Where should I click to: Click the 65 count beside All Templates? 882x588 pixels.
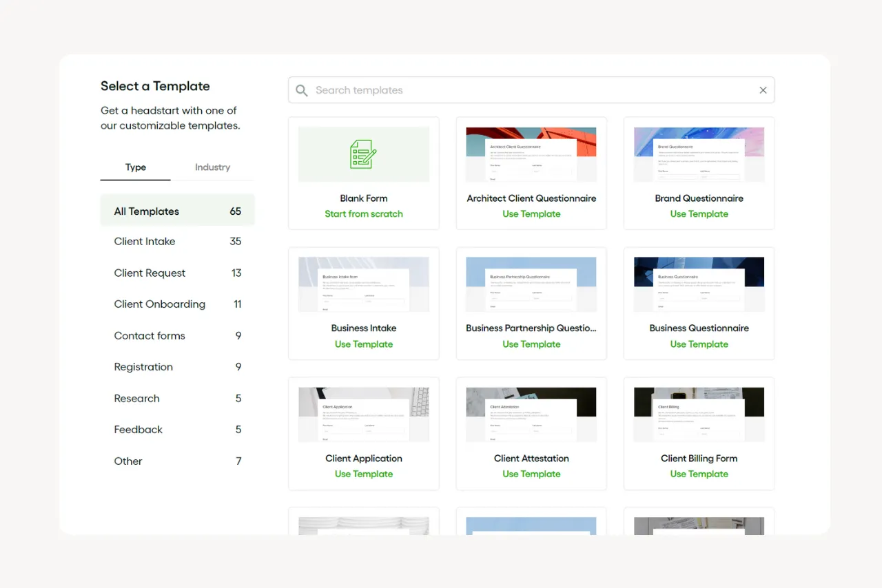236,211
